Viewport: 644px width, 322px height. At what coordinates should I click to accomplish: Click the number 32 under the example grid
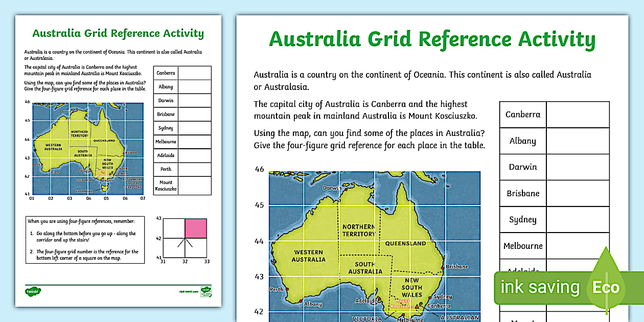185,262
